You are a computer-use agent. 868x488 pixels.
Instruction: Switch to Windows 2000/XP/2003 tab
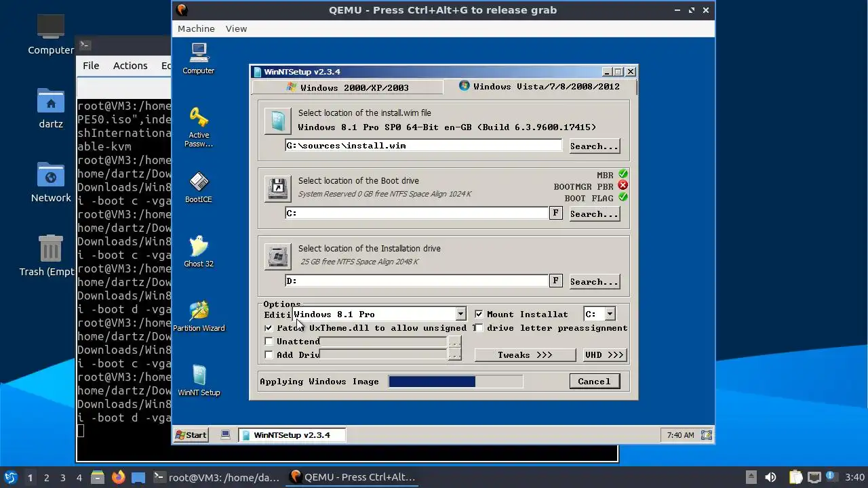tap(347, 87)
